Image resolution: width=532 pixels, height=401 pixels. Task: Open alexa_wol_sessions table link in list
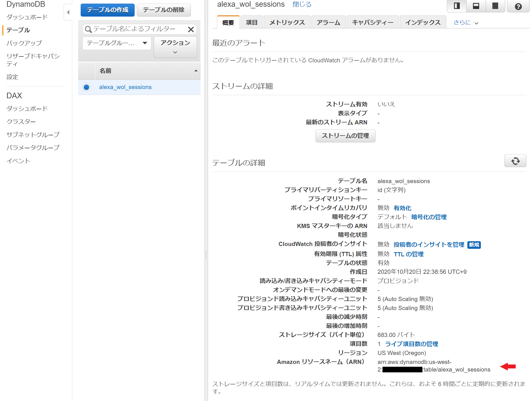(x=125, y=87)
